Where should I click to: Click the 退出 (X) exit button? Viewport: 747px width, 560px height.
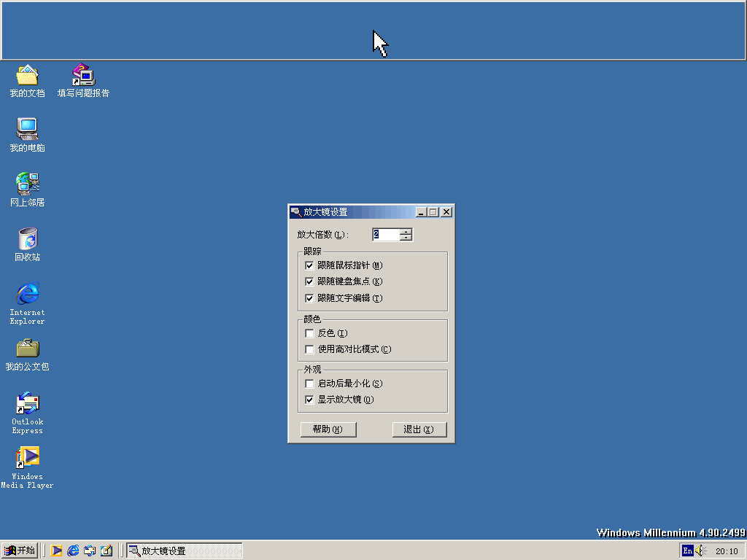click(x=419, y=429)
